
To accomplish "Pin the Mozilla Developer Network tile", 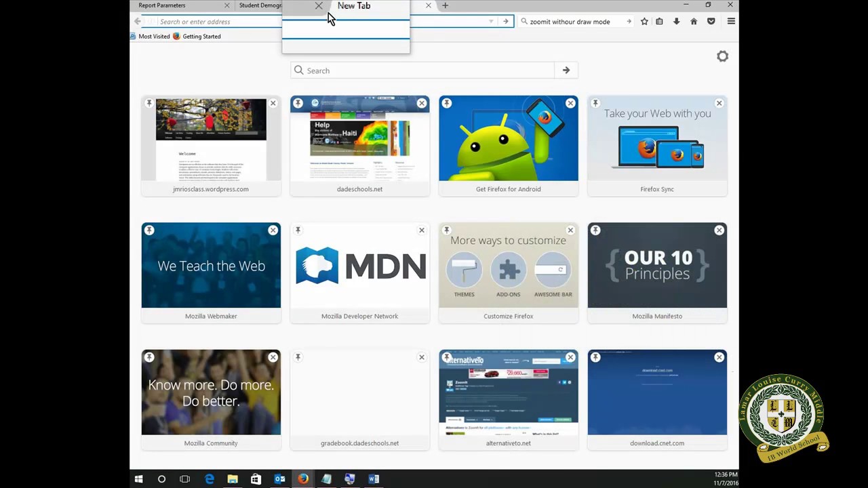I will pyautogui.click(x=298, y=230).
